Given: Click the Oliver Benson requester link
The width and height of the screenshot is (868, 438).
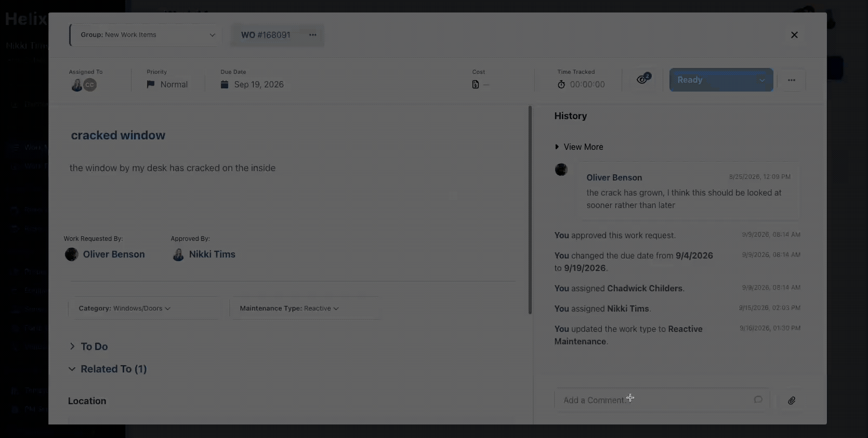Looking at the screenshot, I should [x=114, y=254].
